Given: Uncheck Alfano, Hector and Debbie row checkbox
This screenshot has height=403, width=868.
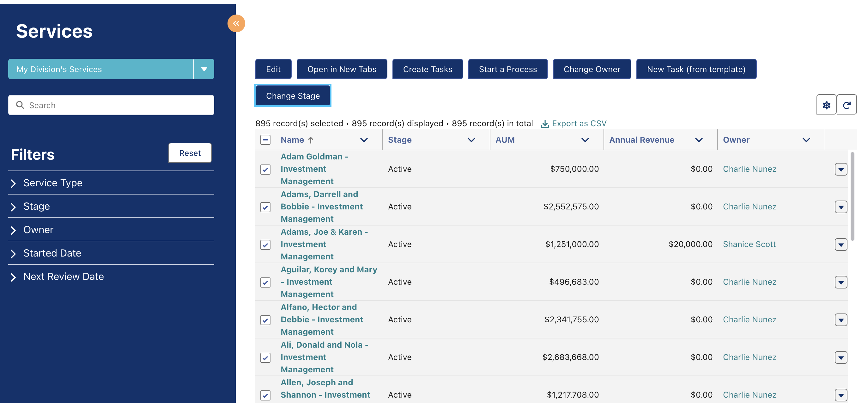Looking at the screenshot, I should (265, 320).
